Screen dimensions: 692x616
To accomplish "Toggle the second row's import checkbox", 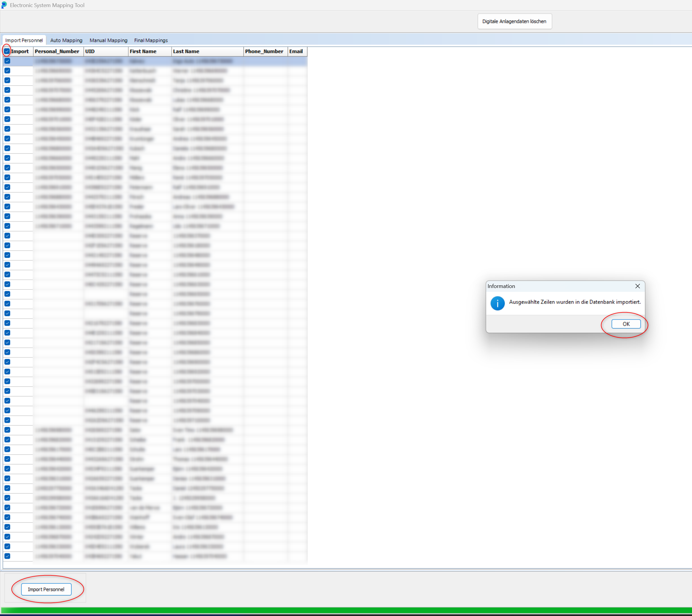I will [7, 71].
